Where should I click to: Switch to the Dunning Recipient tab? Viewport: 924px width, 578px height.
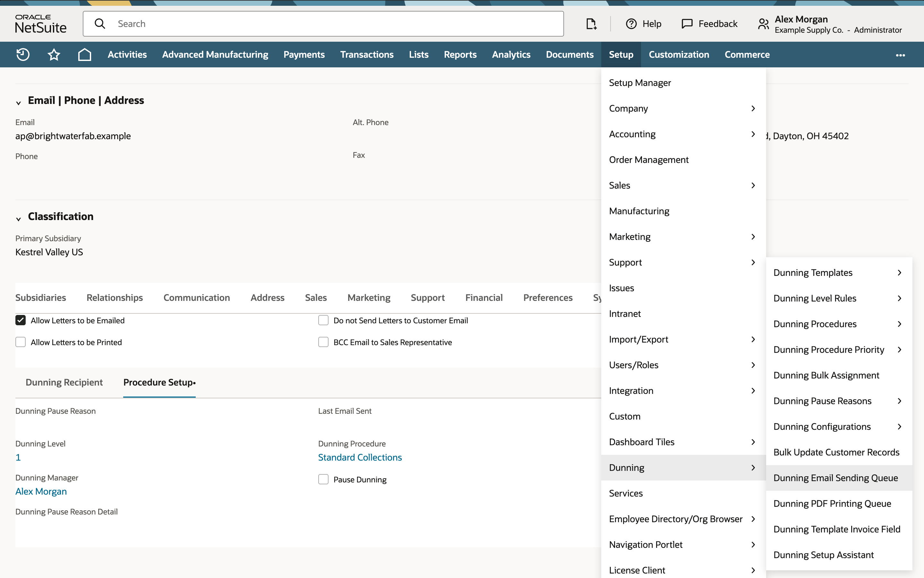(x=64, y=382)
